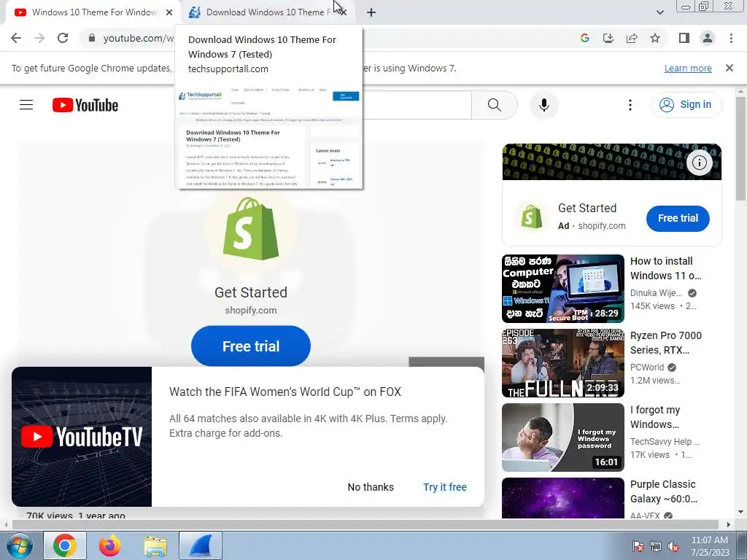Click the horizontal scrollbar right arrow
Viewport: 747px width, 560px height.
[x=728, y=524]
